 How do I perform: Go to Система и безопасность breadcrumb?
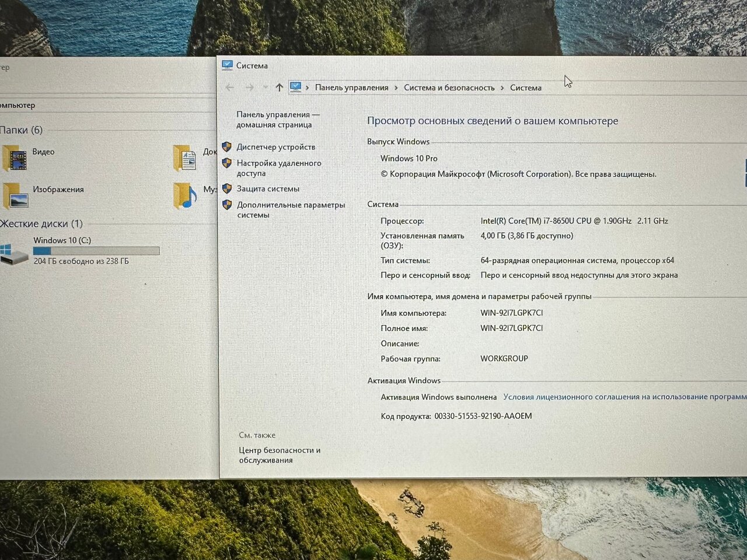point(449,87)
